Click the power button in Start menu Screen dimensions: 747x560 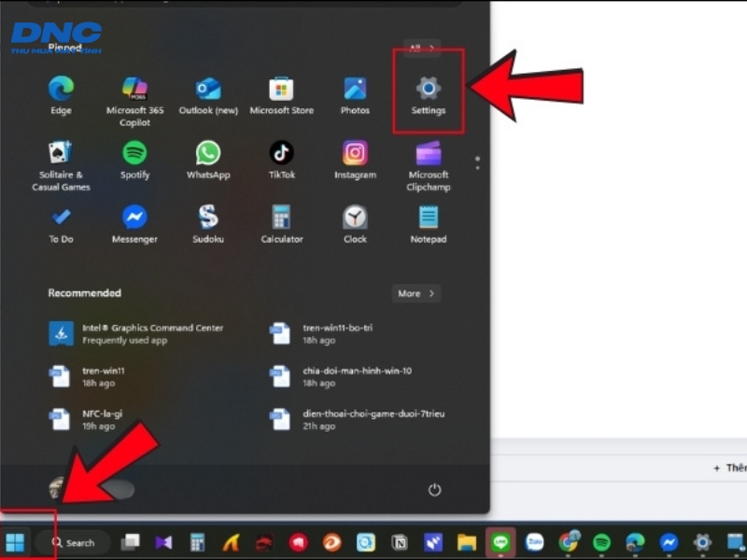[434, 489]
